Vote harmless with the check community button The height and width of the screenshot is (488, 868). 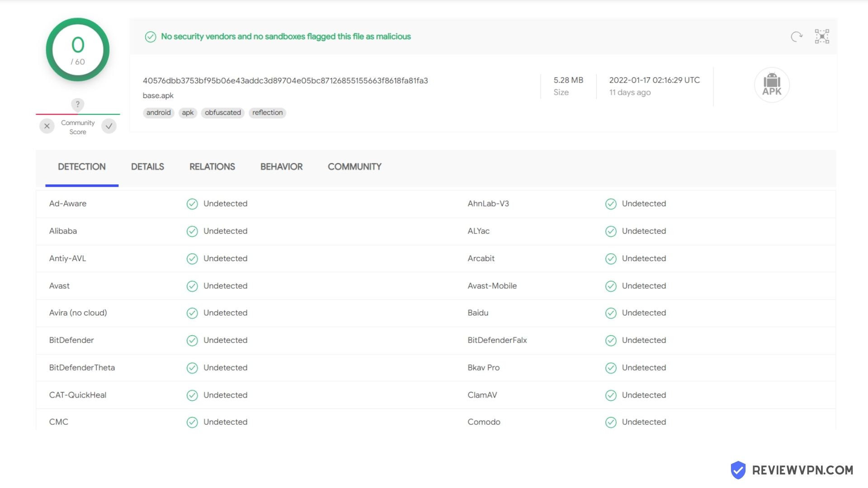[x=109, y=126]
